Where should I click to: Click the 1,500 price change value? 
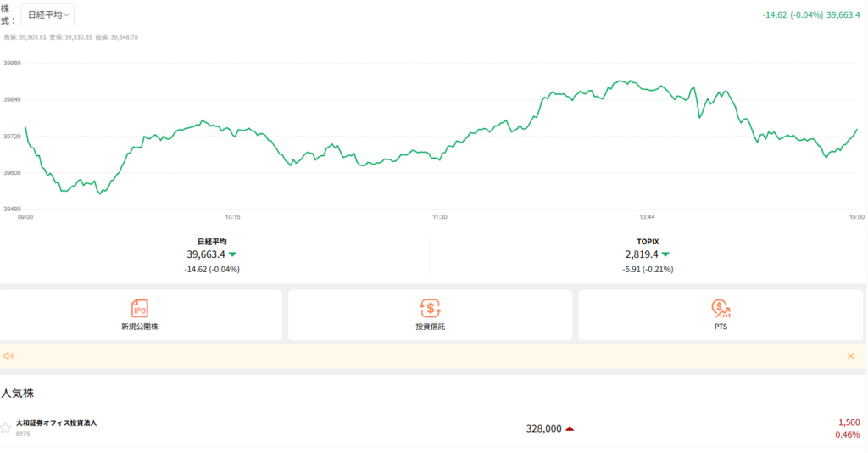(x=849, y=422)
